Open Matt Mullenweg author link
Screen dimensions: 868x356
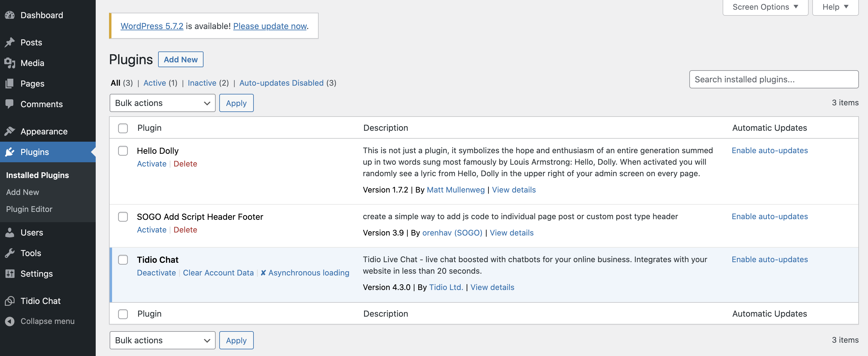point(456,190)
